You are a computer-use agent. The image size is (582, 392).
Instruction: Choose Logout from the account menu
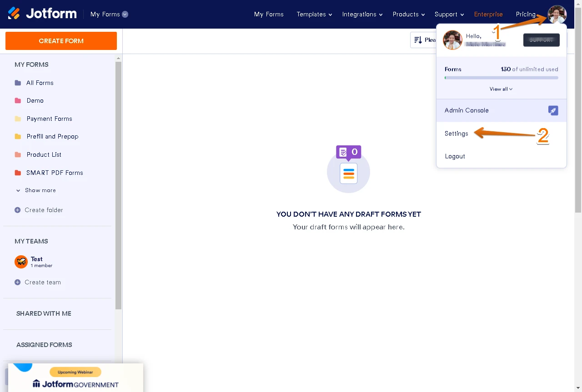(x=455, y=156)
